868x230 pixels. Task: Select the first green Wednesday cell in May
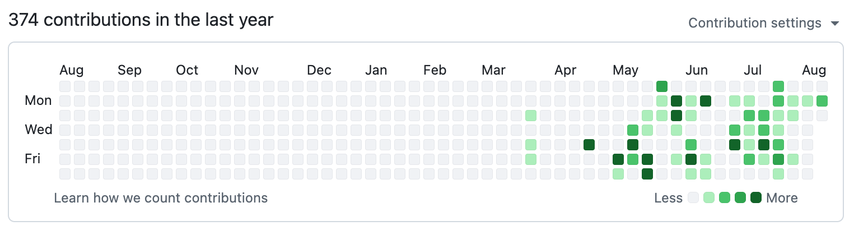pyautogui.click(x=633, y=130)
